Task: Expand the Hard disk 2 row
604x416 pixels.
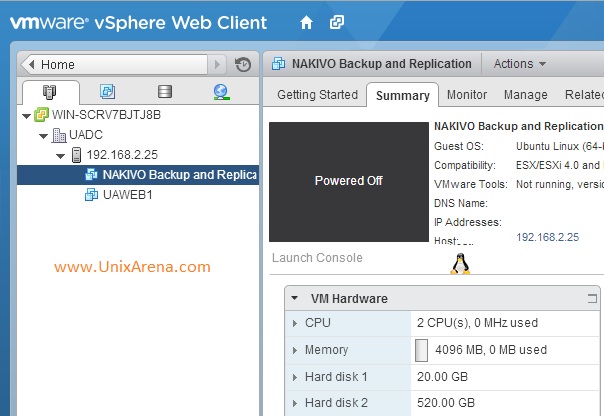Action: (x=295, y=403)
